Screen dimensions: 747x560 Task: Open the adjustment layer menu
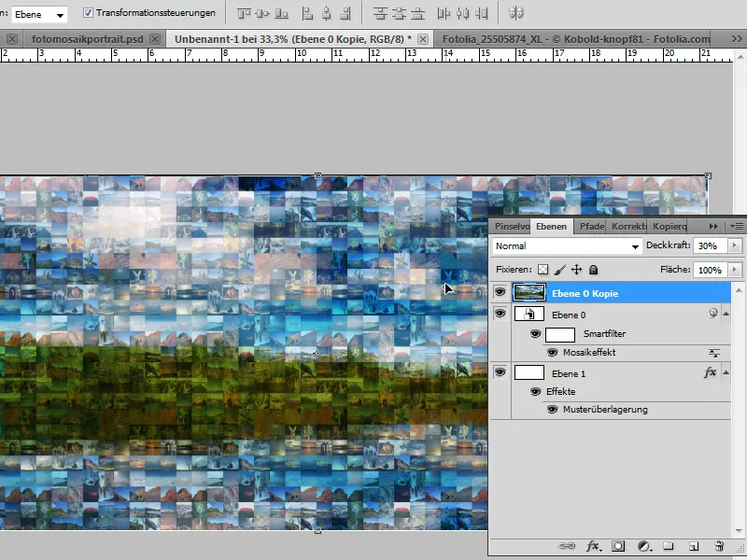point(644,546)
